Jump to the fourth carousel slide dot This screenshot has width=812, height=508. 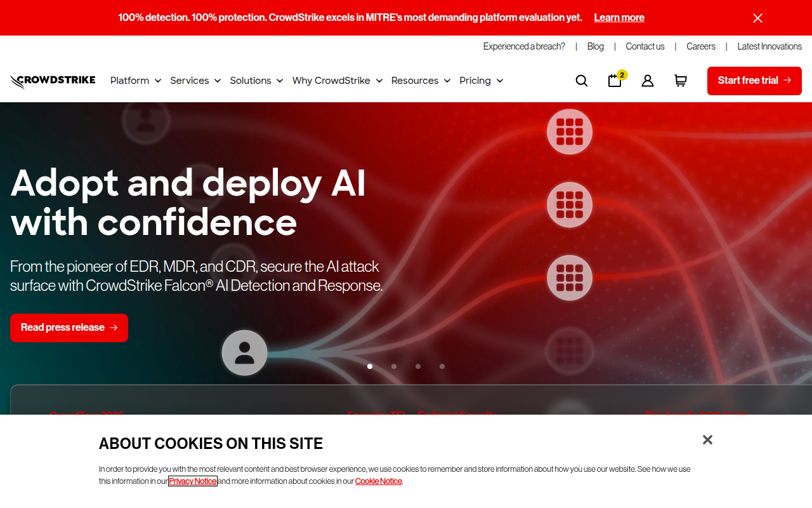coord(442,366)
